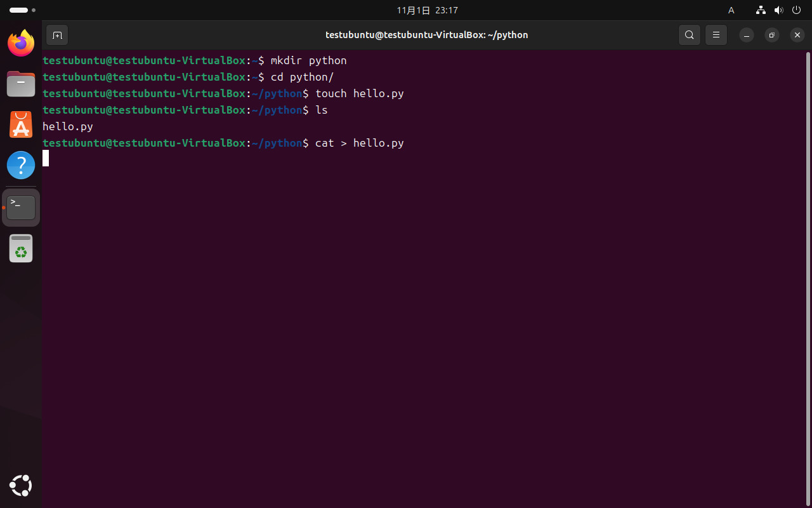
Task: Open the power system menu
Action: 796,10
